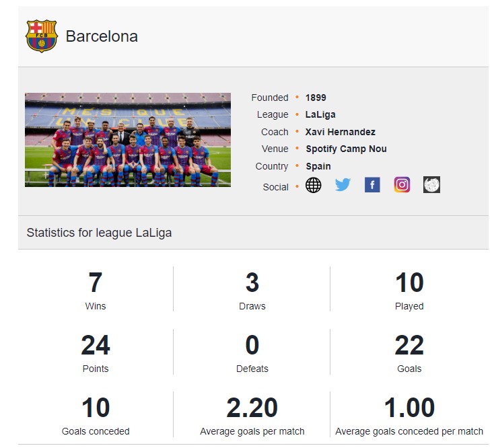Select the 3 Draws statistic
The width and height of the screenshot is (494, 448).
pos(252,291)
